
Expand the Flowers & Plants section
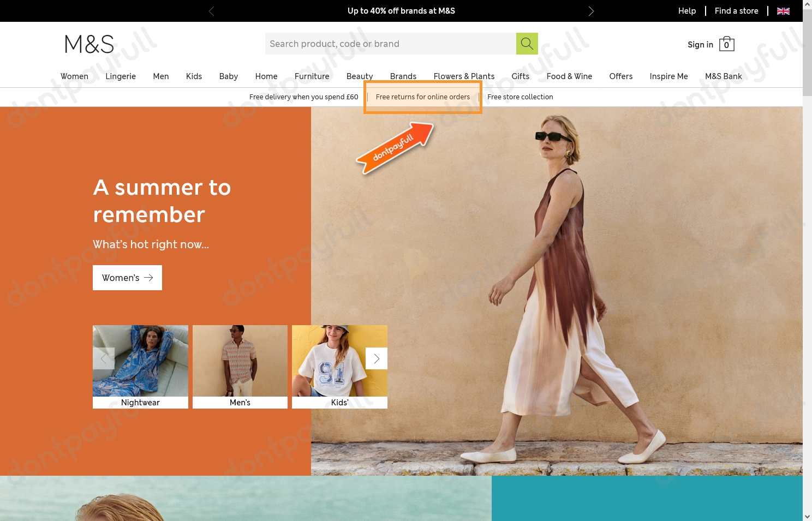[x=464, y=76]
